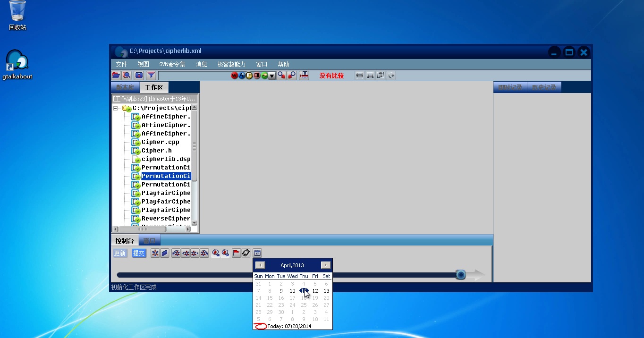Switch to the 工作区 tab

(x=154, y=87)
